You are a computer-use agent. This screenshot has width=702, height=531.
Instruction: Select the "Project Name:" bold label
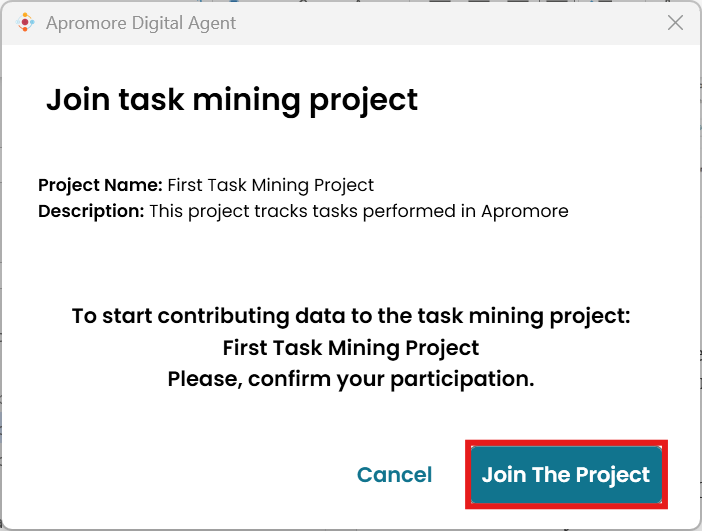(x=100, y=185)
